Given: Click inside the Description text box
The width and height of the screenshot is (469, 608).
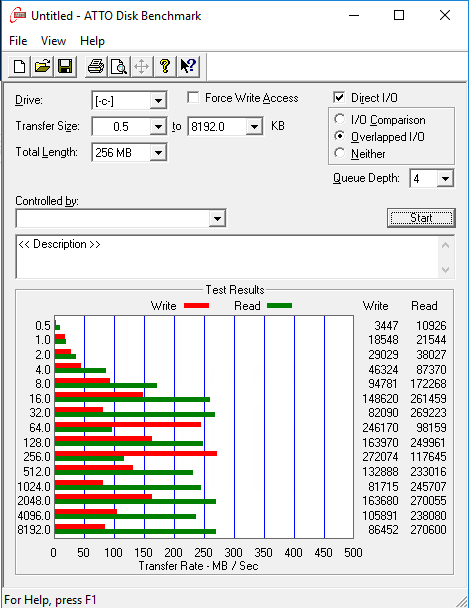Looking at the screenshot, I should coord(228,257).
